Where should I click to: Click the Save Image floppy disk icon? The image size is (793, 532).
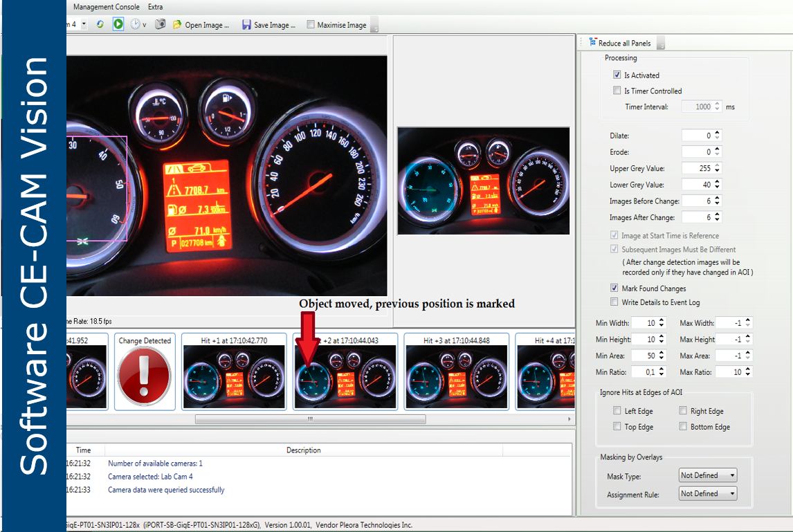coord(246,25)
